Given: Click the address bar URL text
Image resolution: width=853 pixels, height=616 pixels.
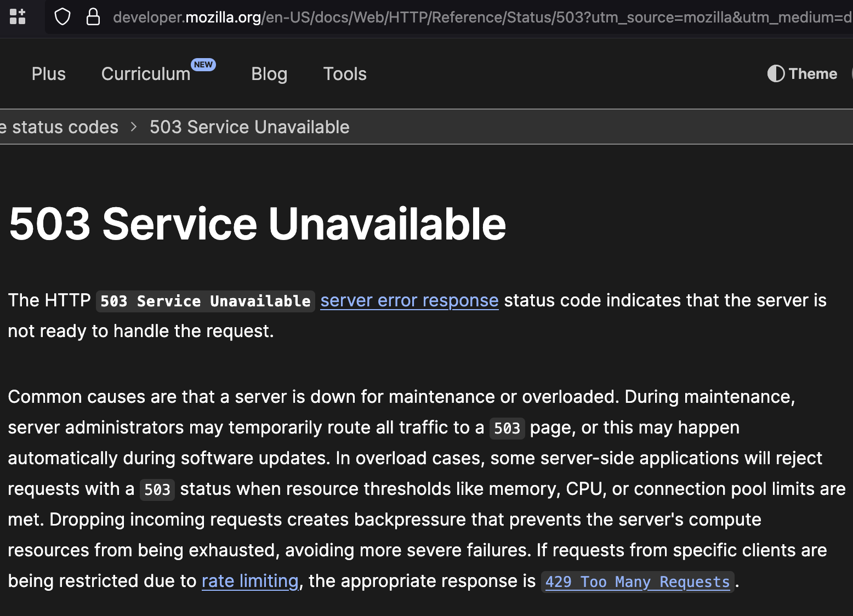Looking at the screenshot, I should click(x=482, y=17).
